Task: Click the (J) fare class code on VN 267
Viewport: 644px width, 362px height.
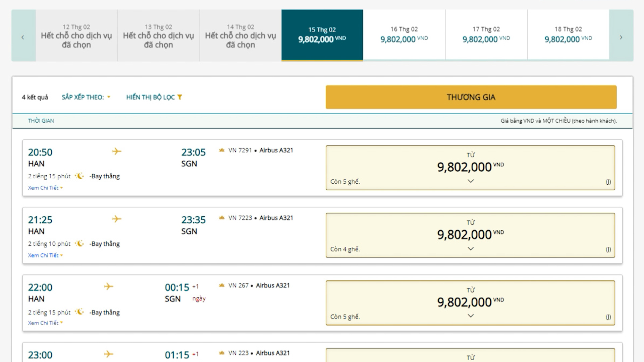Action: click(x=608, y=317)
